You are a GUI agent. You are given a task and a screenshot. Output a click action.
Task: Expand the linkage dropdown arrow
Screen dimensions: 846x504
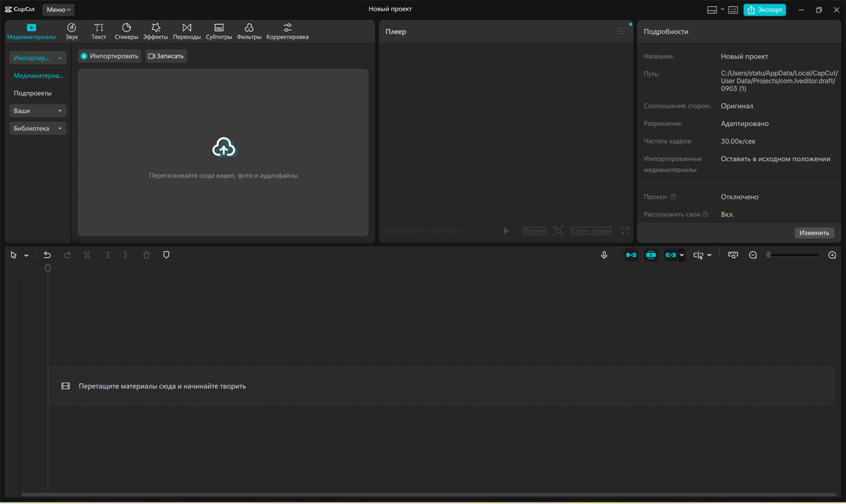[682, 255]
